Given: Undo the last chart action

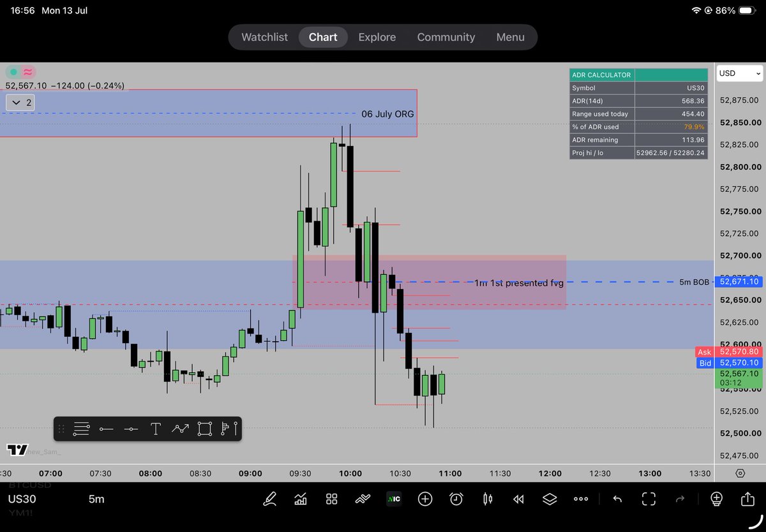Looking at the screenshot, I should click(617, 499).
